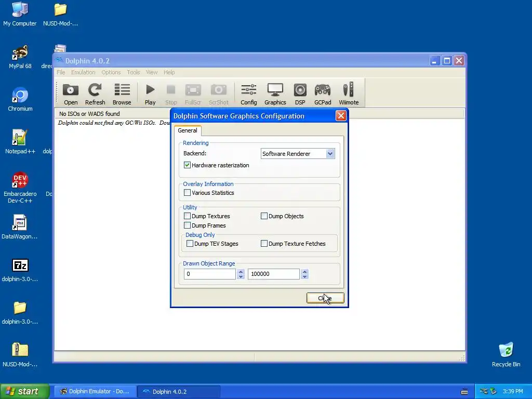Open My Computer desktop icon
The image size is (532, 399).
(20, 14)
